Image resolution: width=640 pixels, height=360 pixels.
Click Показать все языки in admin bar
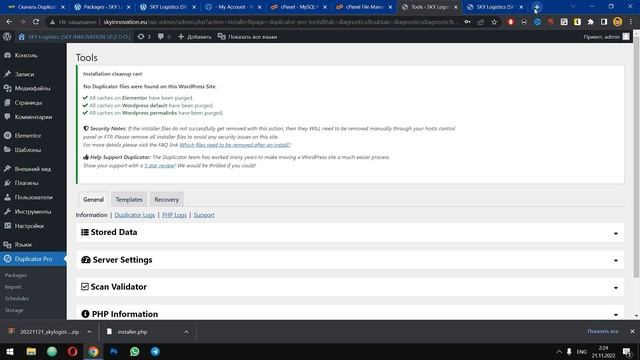pos(247,37)
